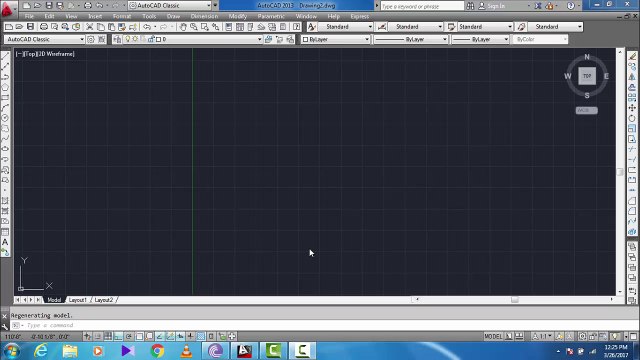Screen dimensions: 640x360
Task: Select the Move tool in Modify toolbar
Action: (x=632, y=108)
